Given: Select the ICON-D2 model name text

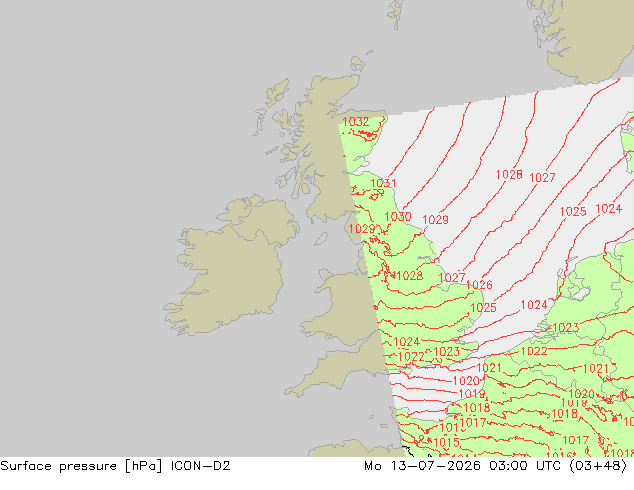Looking at the screenshot, I should tap(201, 466).
